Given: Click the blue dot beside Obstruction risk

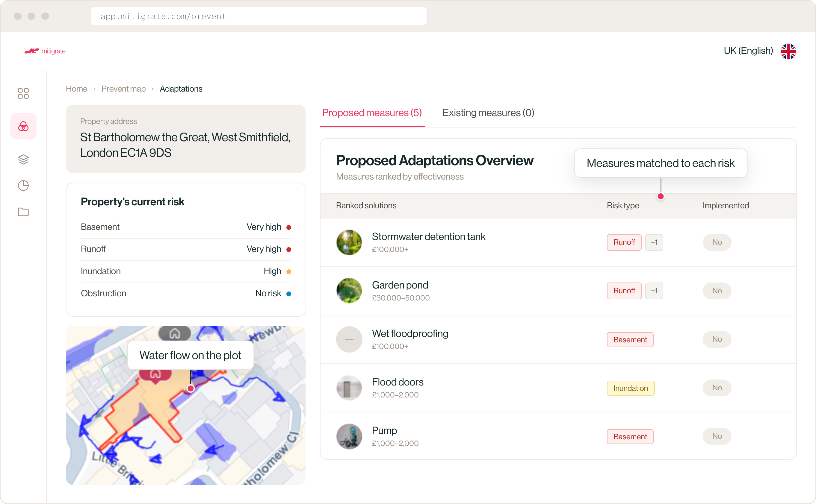Looking at the screenshot, I should [x=288, y=294].
